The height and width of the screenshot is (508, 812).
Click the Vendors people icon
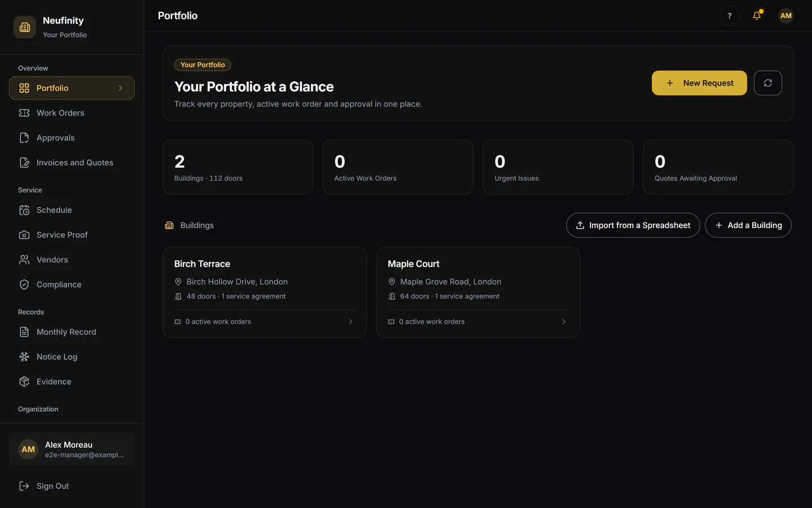[x=24, y=260]
